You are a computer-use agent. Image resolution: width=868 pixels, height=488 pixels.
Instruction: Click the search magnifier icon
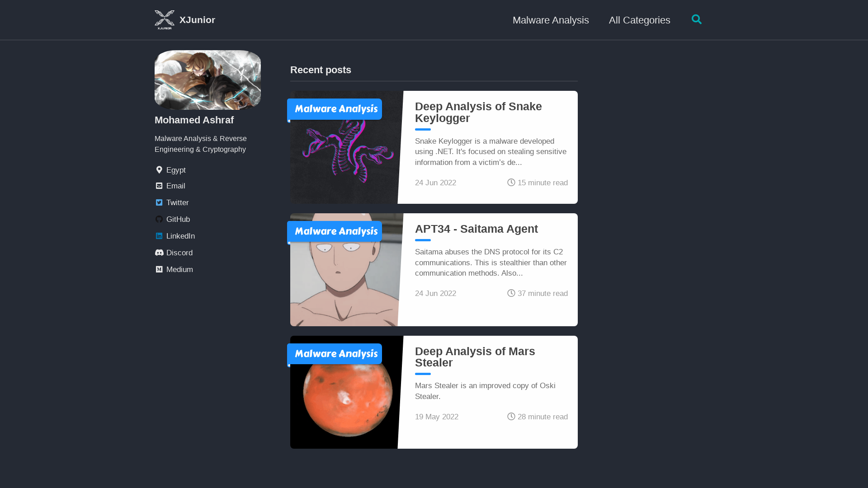(696, 19)
